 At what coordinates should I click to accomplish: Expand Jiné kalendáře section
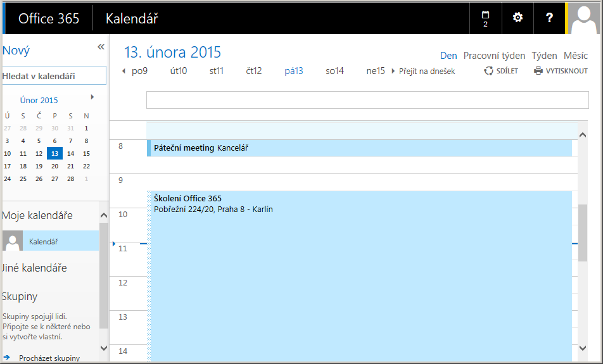click(34, 268)
